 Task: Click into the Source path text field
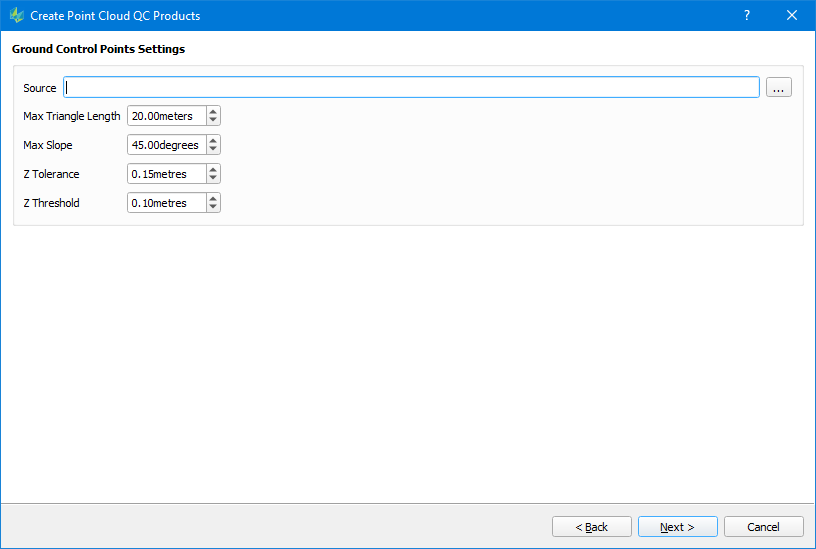(411, 87)
